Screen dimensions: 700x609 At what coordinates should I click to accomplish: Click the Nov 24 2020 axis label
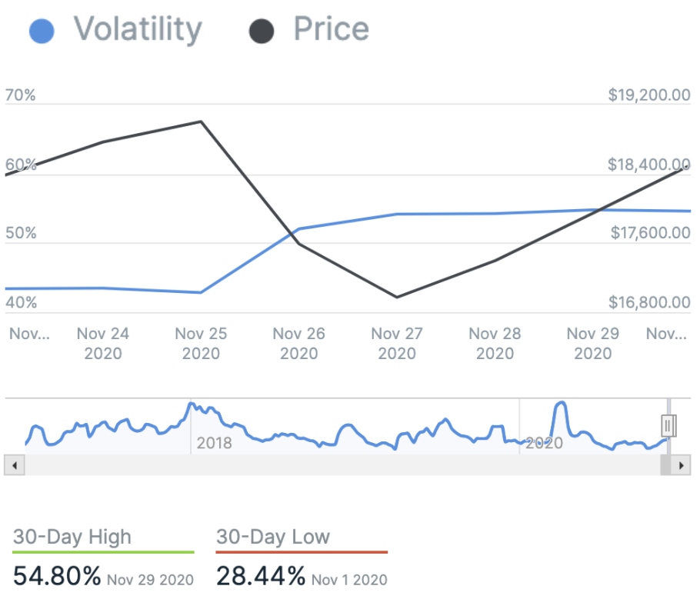[x=103, y=344]
